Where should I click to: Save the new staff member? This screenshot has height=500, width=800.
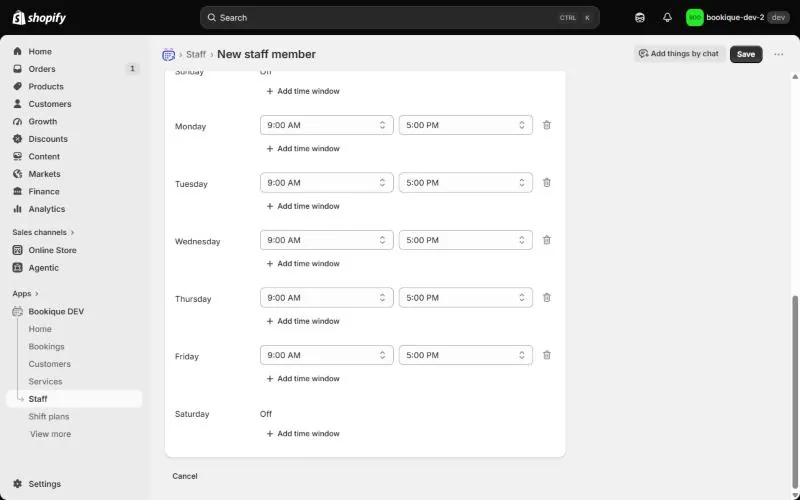746,54
